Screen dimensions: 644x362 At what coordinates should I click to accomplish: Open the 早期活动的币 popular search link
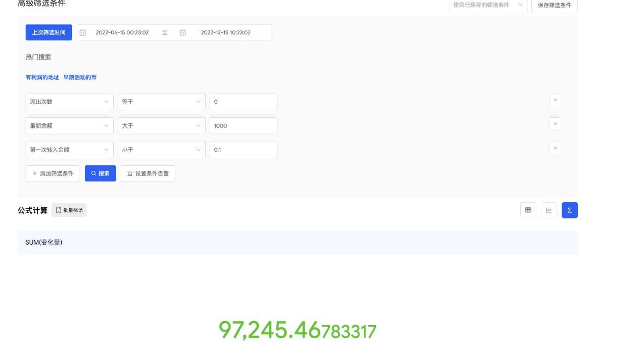point(80,77)
